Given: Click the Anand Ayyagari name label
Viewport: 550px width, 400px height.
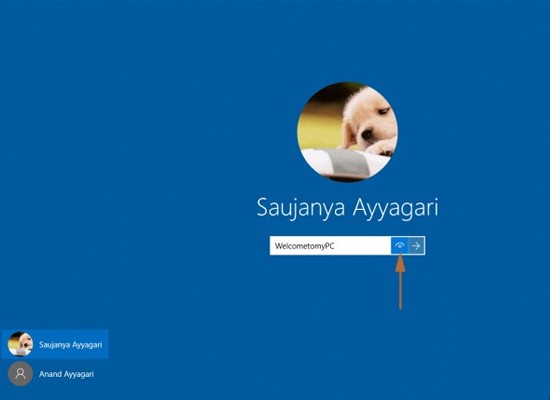Looking at the screenshot, I should (x=66, y=374).
